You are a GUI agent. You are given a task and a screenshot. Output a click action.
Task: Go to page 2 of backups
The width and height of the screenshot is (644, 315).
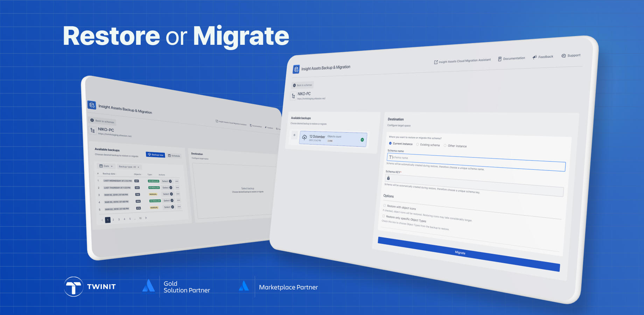pos(113,219)
